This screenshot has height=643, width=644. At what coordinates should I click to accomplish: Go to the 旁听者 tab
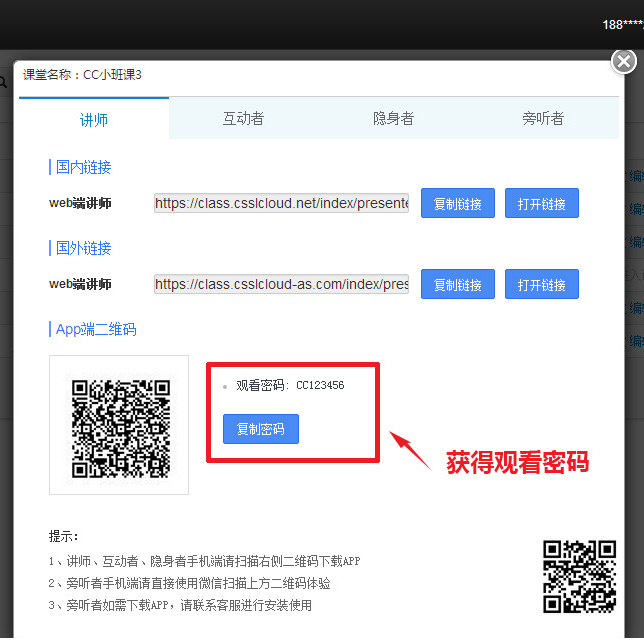[x=543, y=119]
